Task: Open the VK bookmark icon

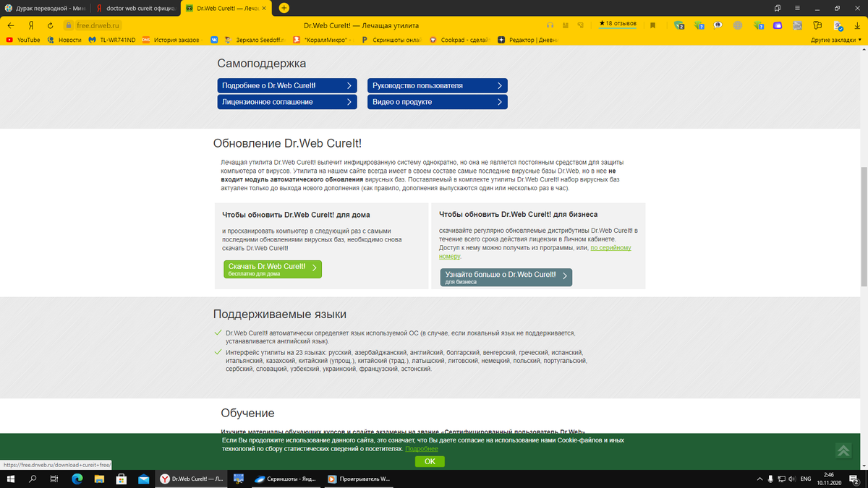Action: [214, 40]
